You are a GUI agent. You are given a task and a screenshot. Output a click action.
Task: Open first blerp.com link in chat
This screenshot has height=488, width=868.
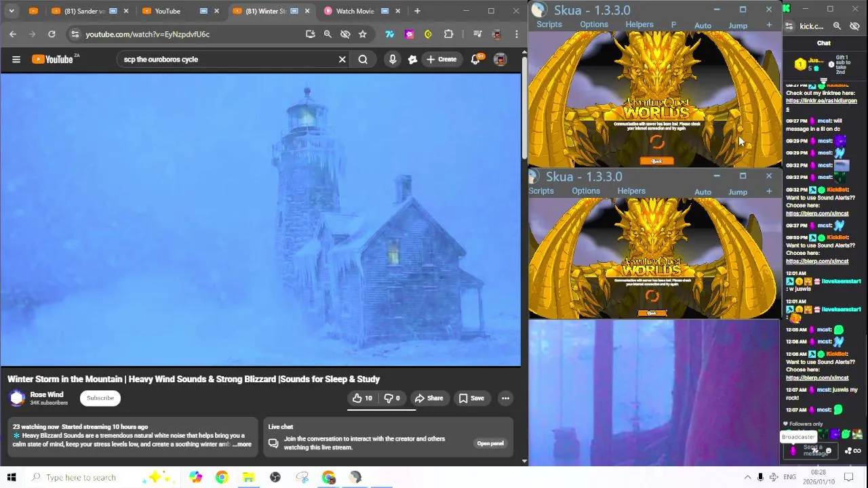[817, 213]
